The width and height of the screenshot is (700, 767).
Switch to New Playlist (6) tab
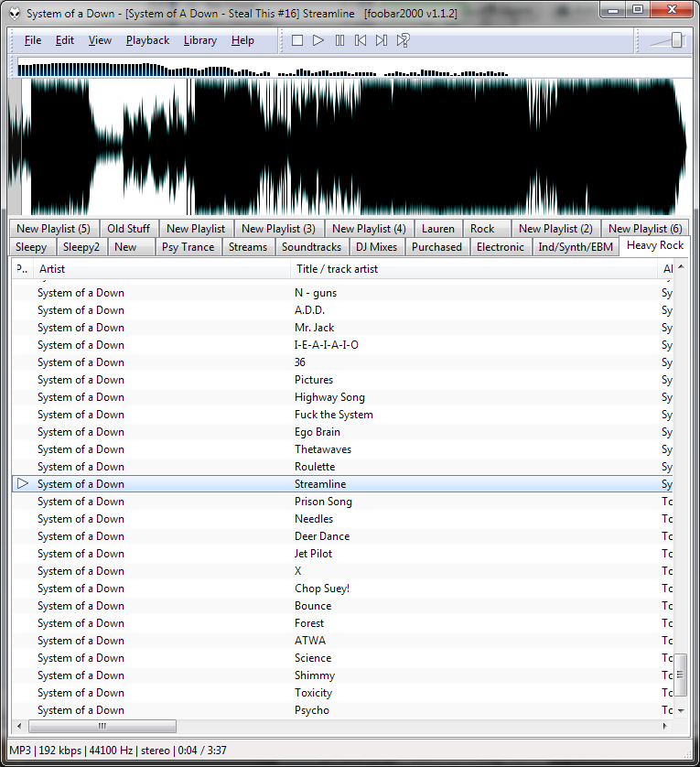[645, 229]
